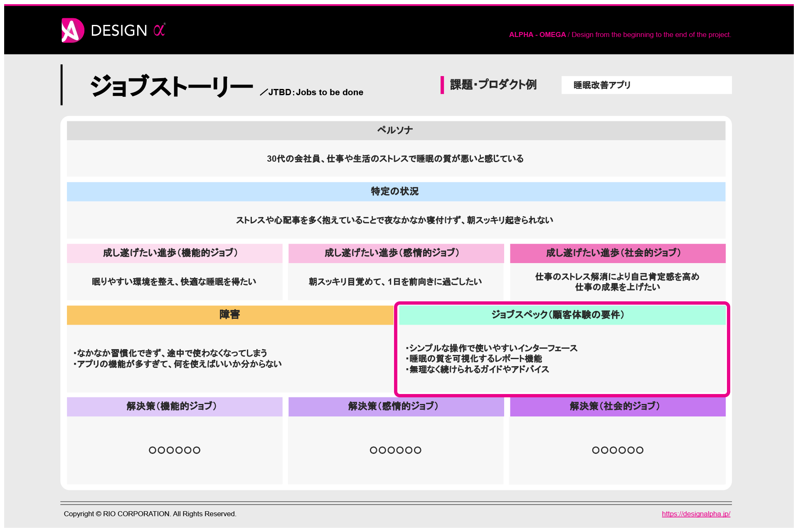Select the line 無理なく続けられるガイドやアドバイス

point(478,369)
